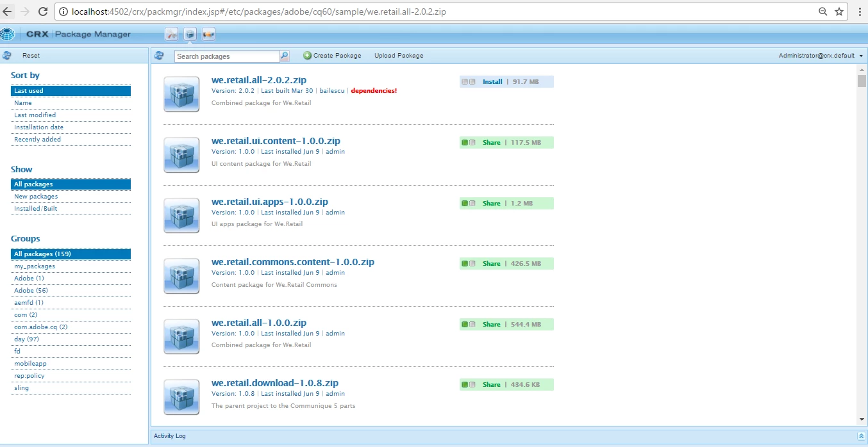Go back with browser back arrow

[8, 12]
